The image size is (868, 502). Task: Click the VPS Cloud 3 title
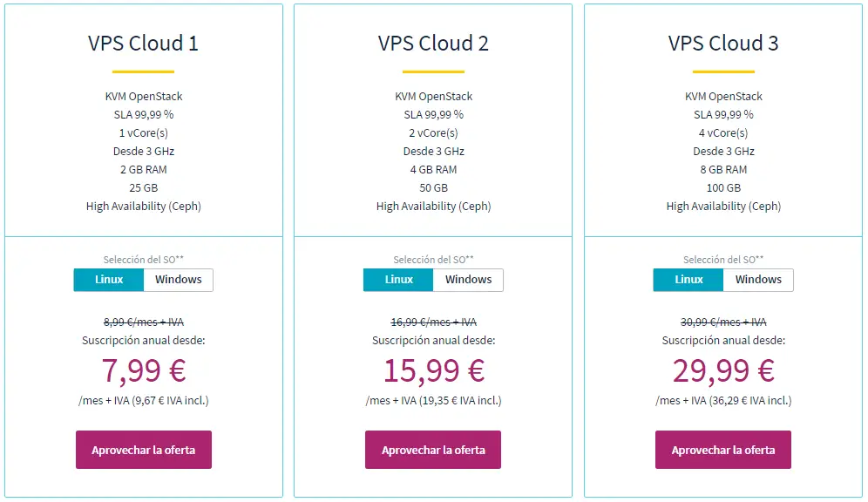point(723,44)
